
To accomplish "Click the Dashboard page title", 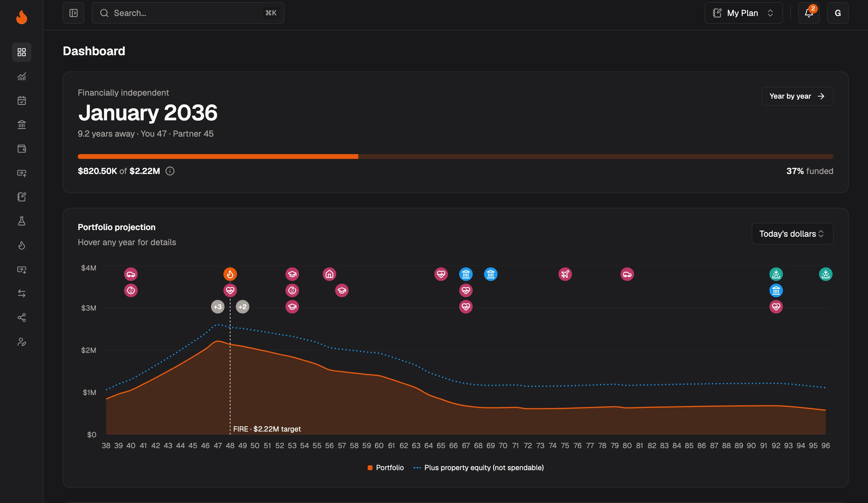I will [x=94, y=51].
